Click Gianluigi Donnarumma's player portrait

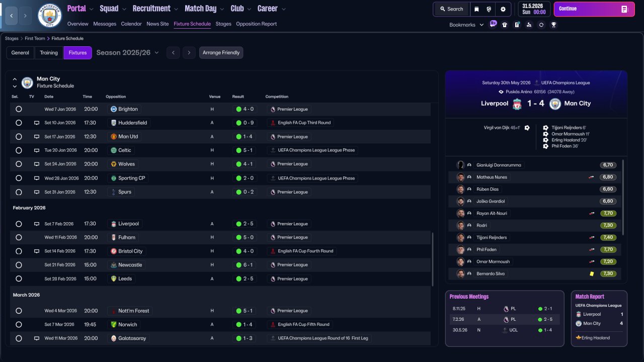click(460, 165)
